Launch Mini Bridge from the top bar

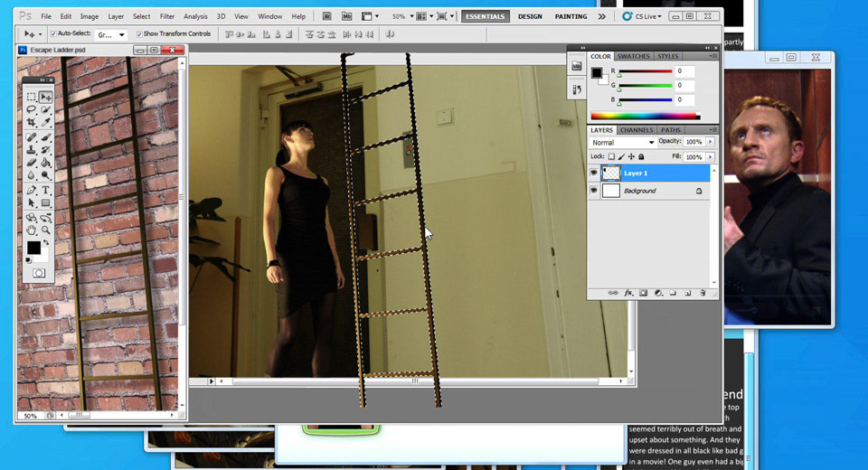pos(346,16)
